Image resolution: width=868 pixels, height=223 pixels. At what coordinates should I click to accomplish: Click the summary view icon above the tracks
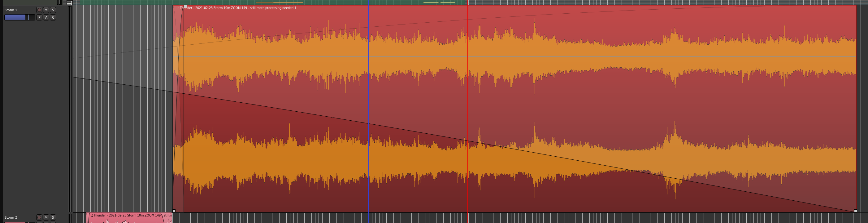pos(69,2)
